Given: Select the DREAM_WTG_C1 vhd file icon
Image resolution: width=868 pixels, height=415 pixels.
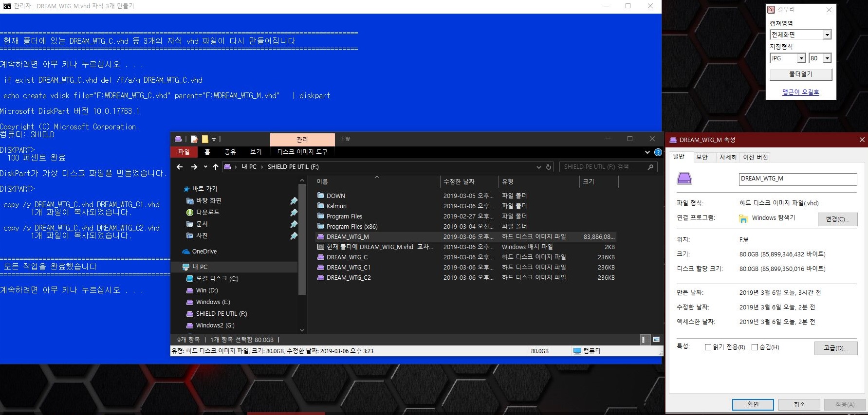Looking at the screenshot, I should click(x=321, y=267).
